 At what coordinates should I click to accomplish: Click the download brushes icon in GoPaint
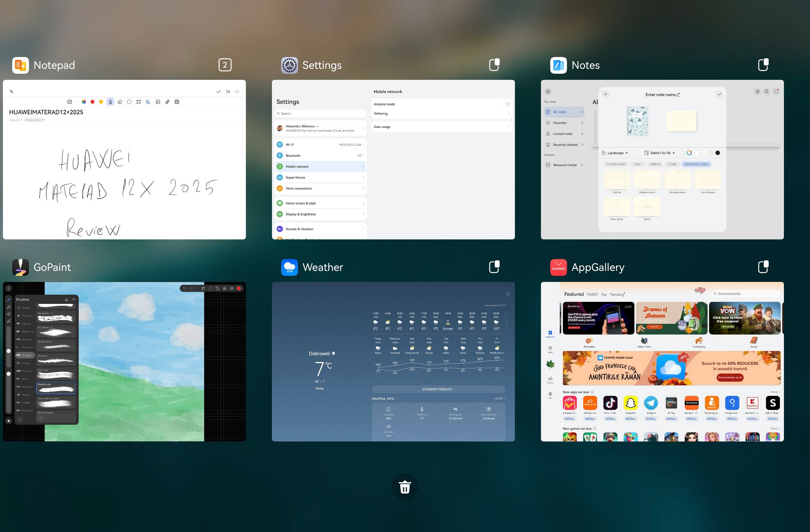point(66,299)
